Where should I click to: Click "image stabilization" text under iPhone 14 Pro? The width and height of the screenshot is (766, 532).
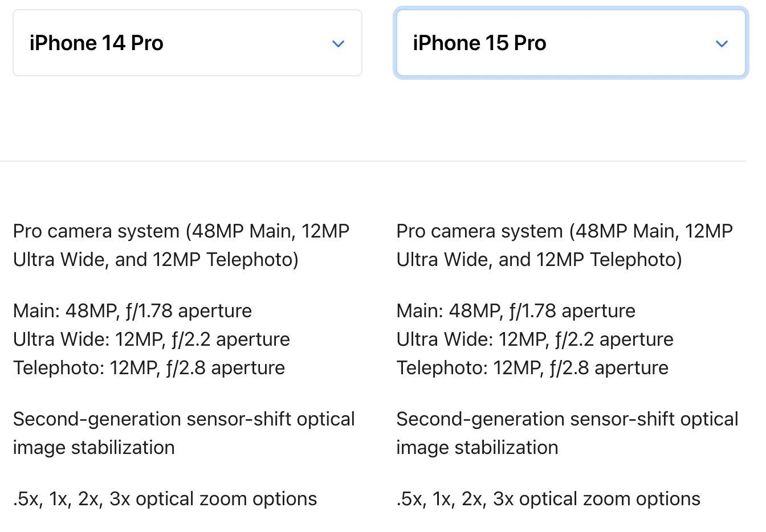(93, 448)
